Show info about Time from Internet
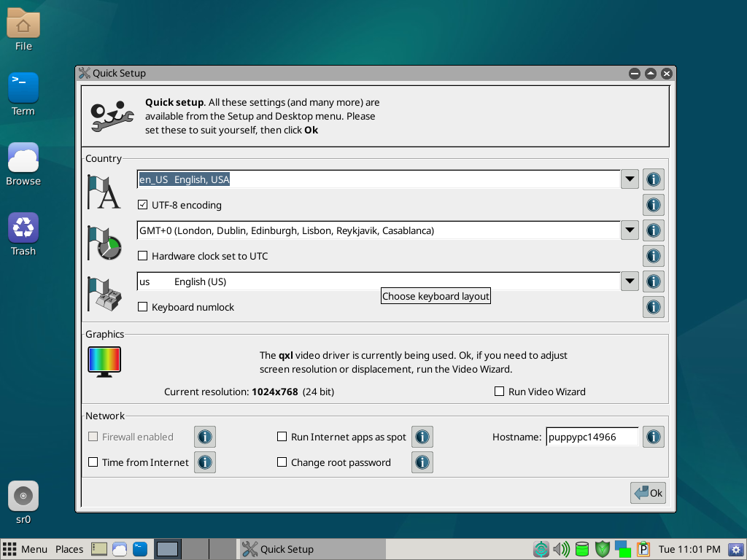Screen dimensions: 747x560 [x=205, y=462]
